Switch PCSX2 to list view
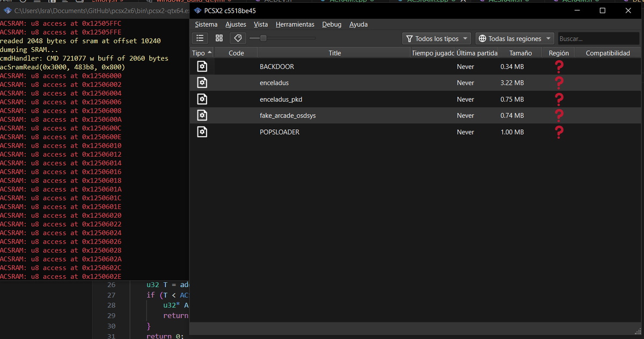This screenshot has height=339, width=644. [x=200, y=38]
